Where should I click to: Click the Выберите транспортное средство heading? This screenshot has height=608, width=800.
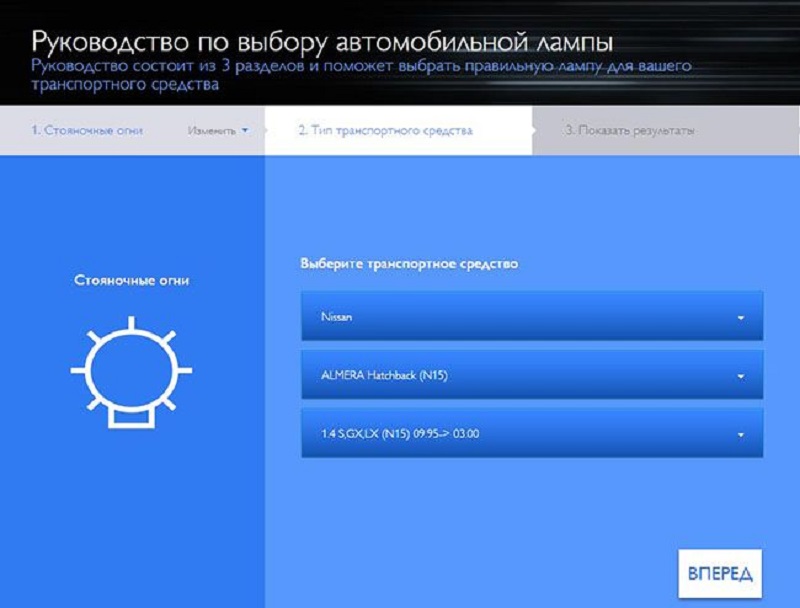pyautogui.click(x=410, y=265)
